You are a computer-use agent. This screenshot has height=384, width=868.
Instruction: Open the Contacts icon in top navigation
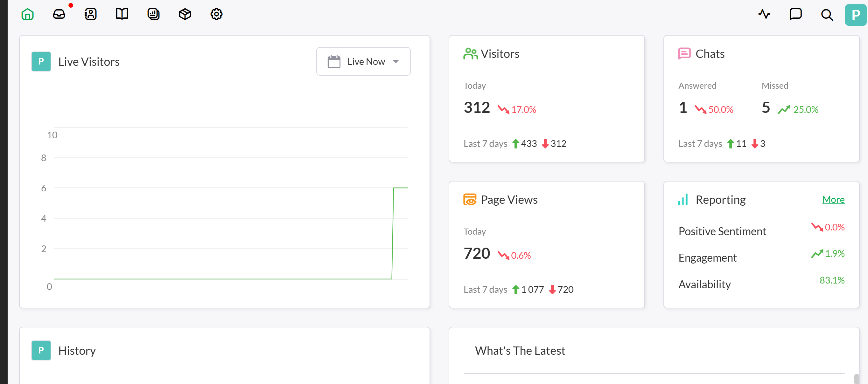pos(91,14)
